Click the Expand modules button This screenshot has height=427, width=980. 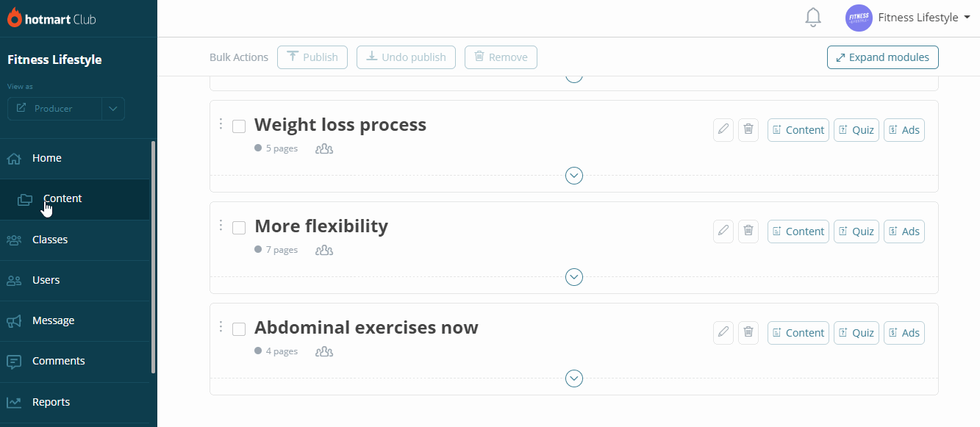pos(882,57)
